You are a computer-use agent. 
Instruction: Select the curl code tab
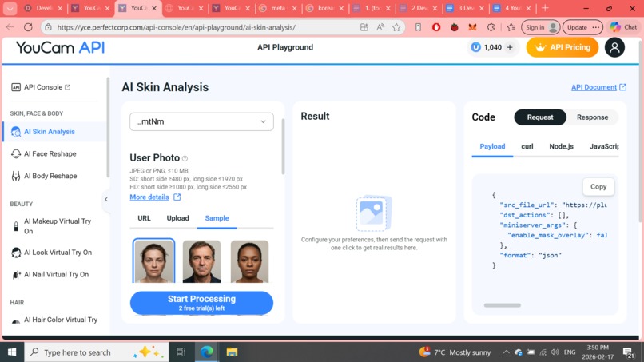tap(527, 147)
